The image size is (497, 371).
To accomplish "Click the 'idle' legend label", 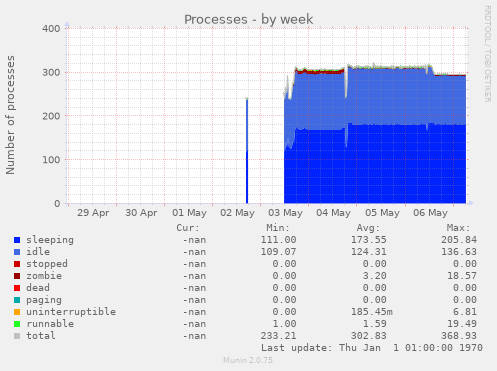I will [x=38, y=252].
